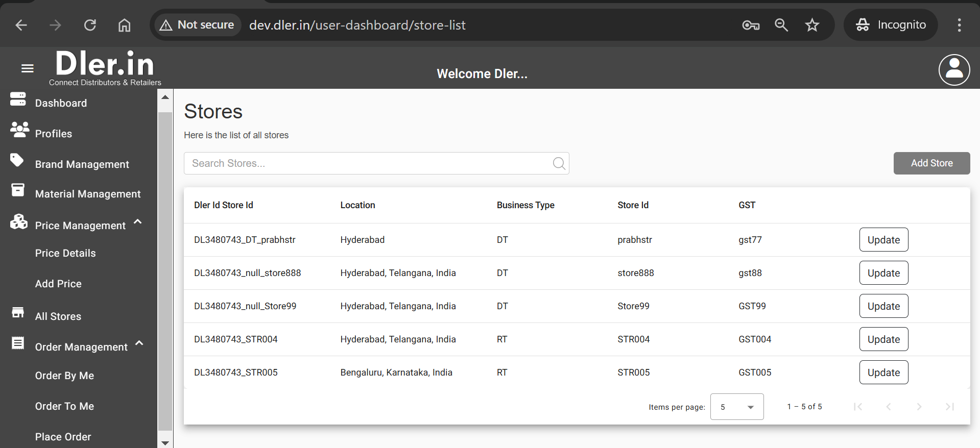
Task: Bookmark this page with star icon
Action: point(811,25)
